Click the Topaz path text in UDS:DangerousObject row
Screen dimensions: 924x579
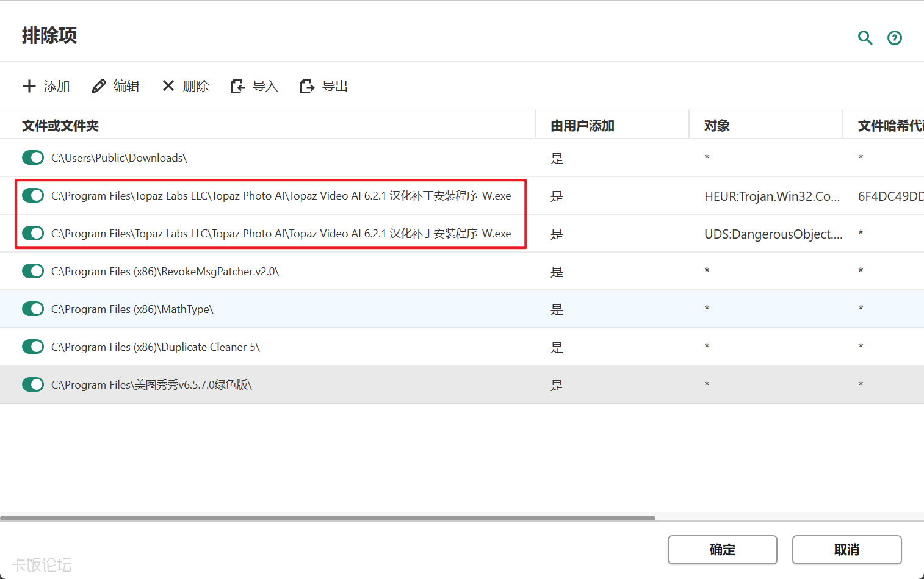point(281,234)
